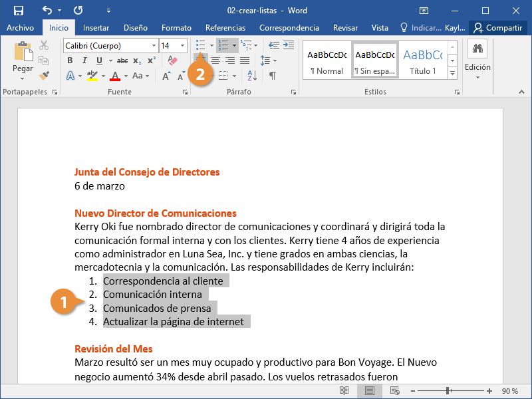Go to the Correspondencia tab
The width and height of the screenshot is (532, 399).
point(289,28)
